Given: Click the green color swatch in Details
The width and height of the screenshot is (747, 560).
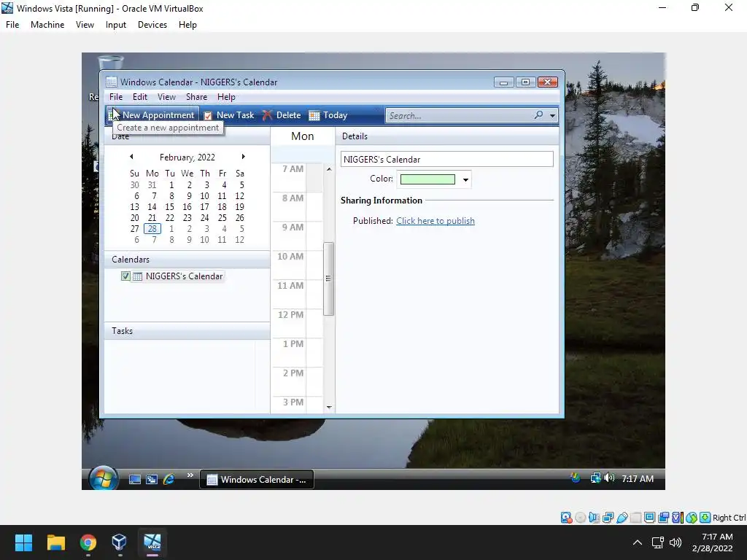Looking at the screenshot, I should point(427,179).
